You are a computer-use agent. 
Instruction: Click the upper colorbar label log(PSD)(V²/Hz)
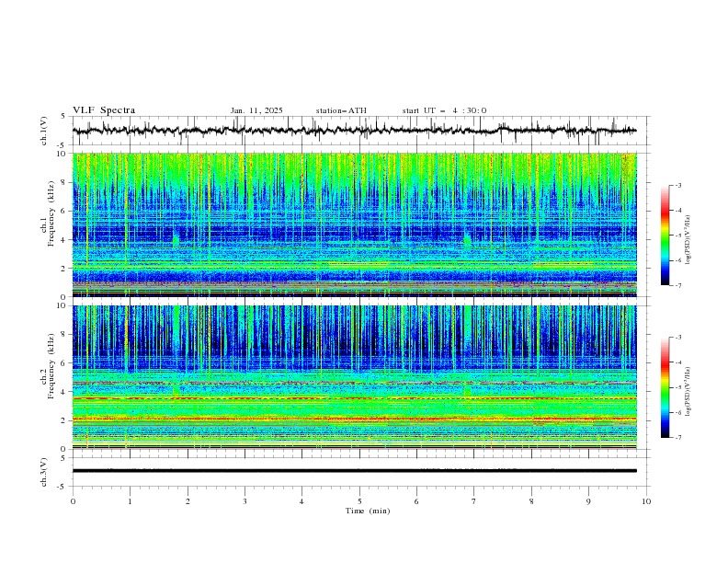[x=688, y=240]
